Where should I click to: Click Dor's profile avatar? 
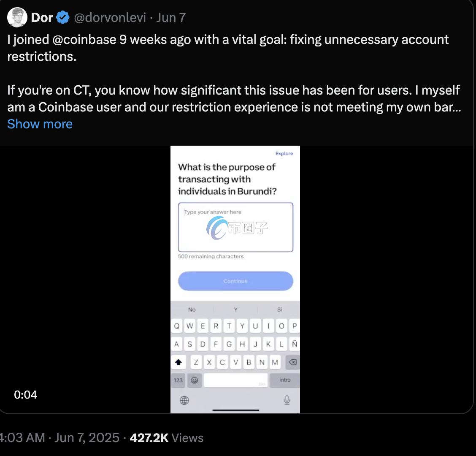(x=17, y=17)
